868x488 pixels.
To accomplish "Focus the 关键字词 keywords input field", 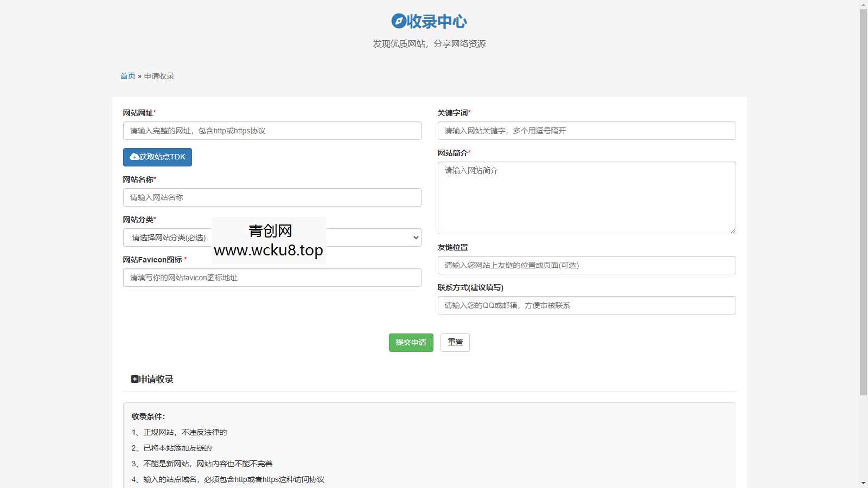I will [586, 131].
